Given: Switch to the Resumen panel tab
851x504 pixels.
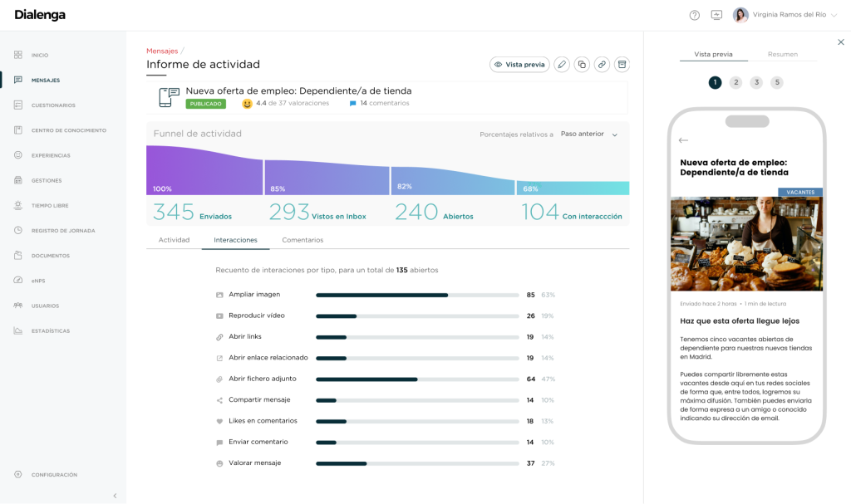Looking at the screenshot, I should point(783,54).
